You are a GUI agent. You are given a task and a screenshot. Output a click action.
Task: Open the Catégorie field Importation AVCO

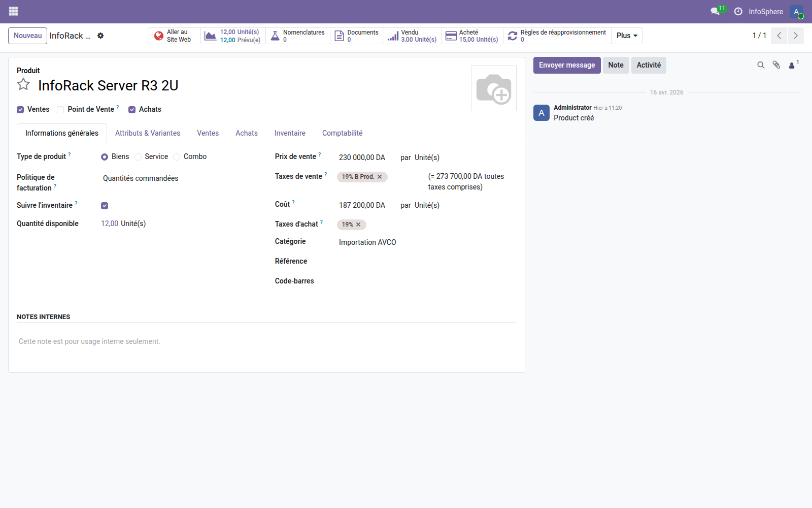coord(367,242)
